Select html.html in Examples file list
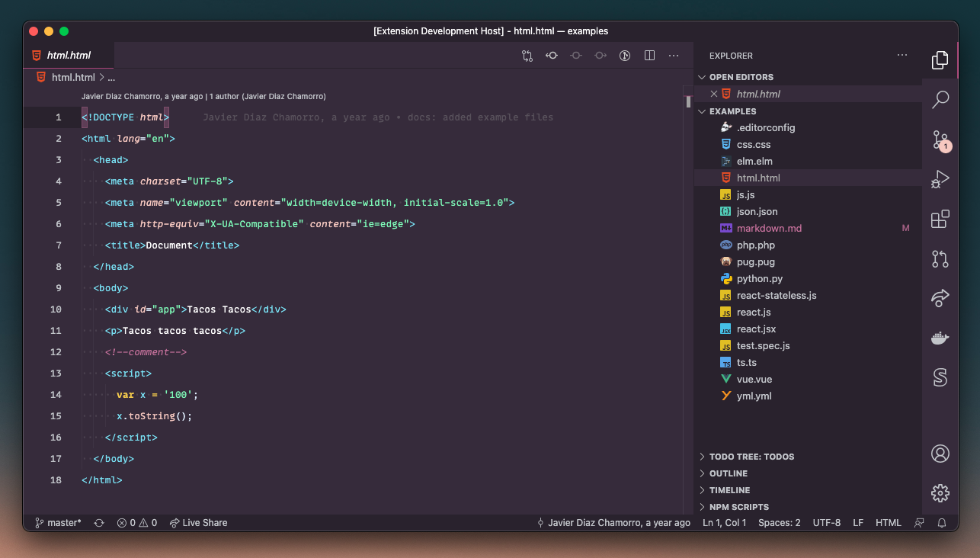The width and height of the screenshot is (980, 558). [809, 178]
